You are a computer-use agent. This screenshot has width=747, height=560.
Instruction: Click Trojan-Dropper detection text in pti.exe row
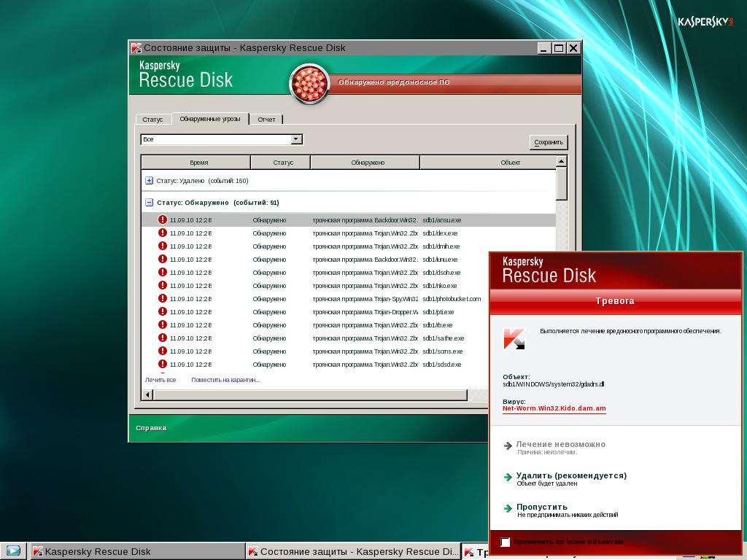365,312
